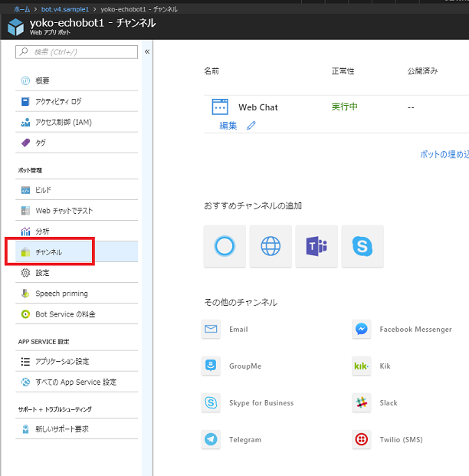This screenshot has width=469, height=476.
Task: Select チャンネル menu item
Action: point(77,252)
